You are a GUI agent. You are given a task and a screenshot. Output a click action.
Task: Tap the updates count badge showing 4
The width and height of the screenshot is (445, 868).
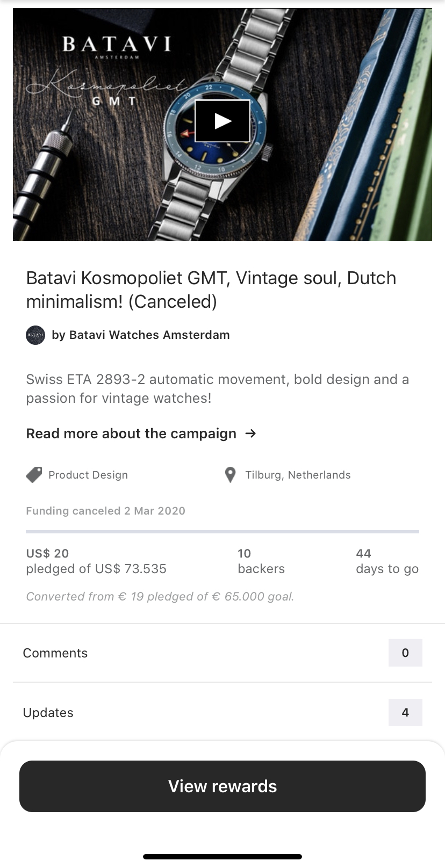click(405, 713)
